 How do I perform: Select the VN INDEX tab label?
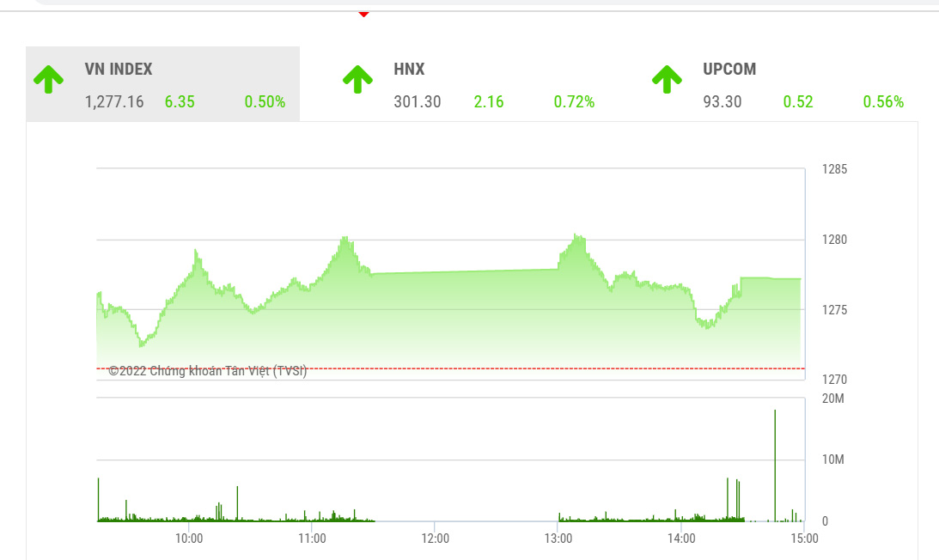(119, 70)
